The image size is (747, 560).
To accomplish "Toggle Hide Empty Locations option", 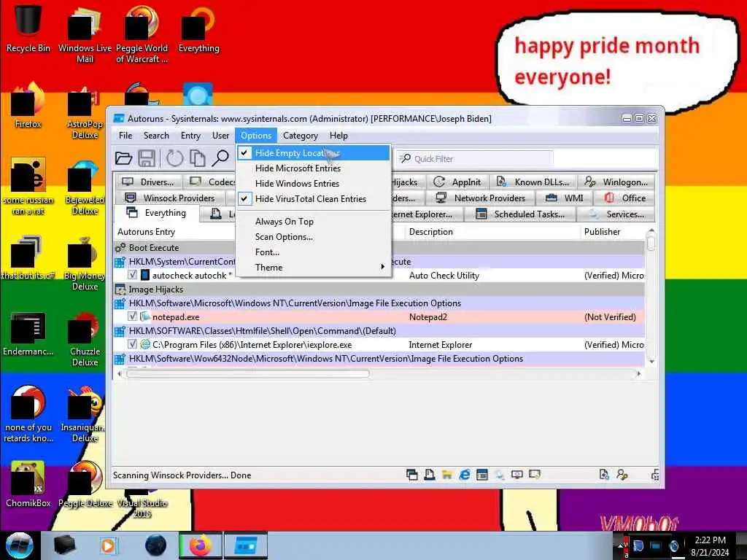I will 314,153.
